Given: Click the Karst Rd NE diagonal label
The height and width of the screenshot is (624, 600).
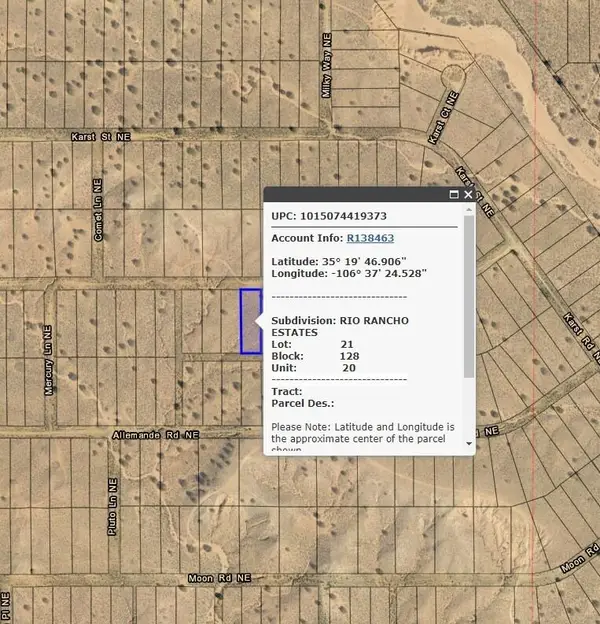Looking at the screenshot, I should point(582,338).
